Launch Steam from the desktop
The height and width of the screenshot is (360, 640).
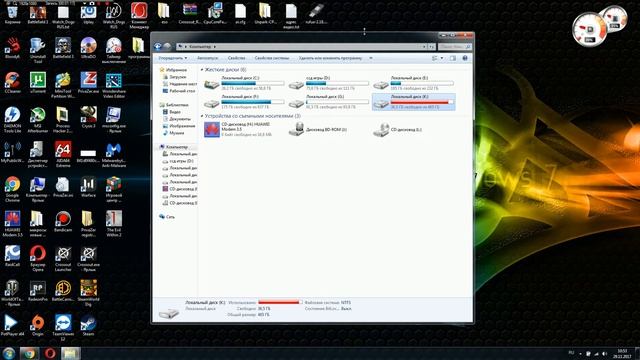[88, 325]
